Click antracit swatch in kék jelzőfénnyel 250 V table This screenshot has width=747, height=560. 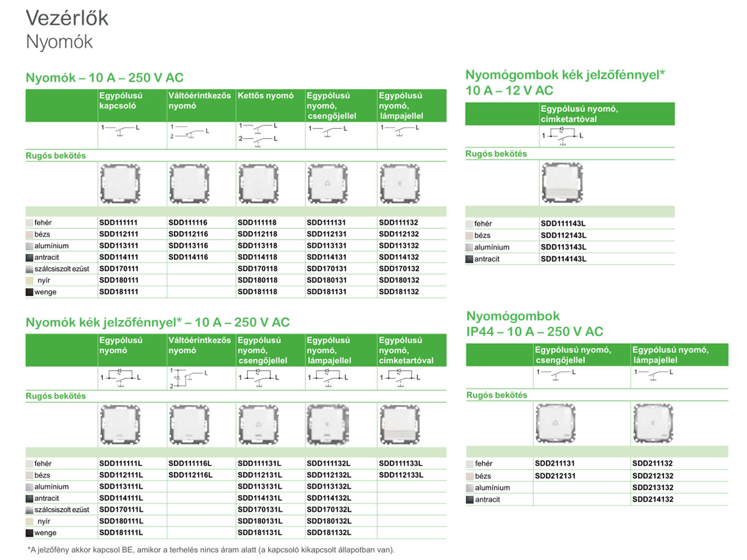click(29, 498)
